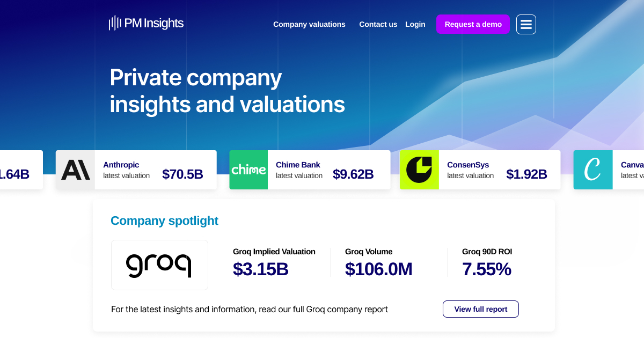Open the hamburger navigation menu
Viewport: 644px width, 338px height.
(x=526, y=24)
